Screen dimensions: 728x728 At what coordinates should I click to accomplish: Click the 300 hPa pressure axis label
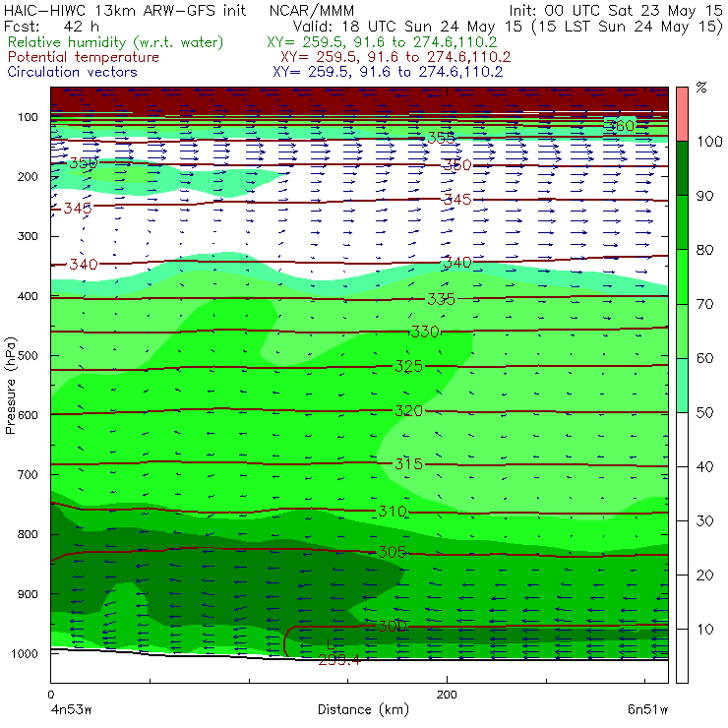(x=28, y=236)
